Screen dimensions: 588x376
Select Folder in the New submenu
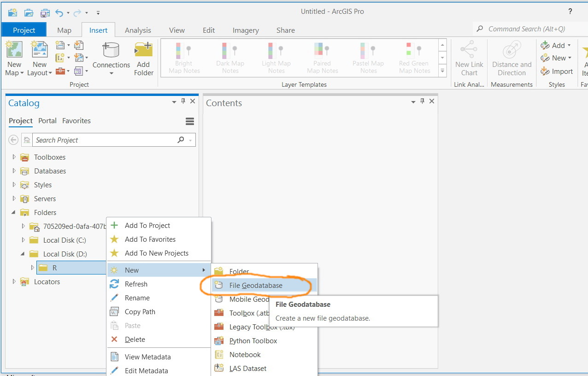click(x=265, y=271)
